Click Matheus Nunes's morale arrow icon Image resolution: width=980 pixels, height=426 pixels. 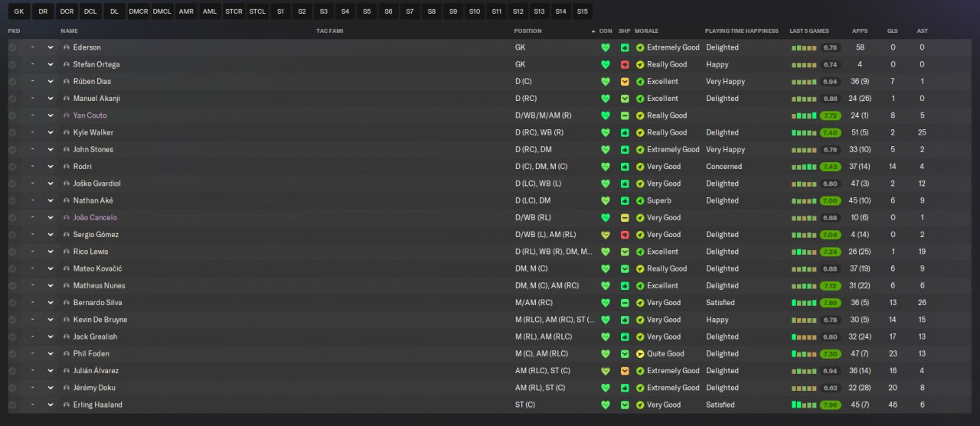pyautogui.click(x=640, y=285)
